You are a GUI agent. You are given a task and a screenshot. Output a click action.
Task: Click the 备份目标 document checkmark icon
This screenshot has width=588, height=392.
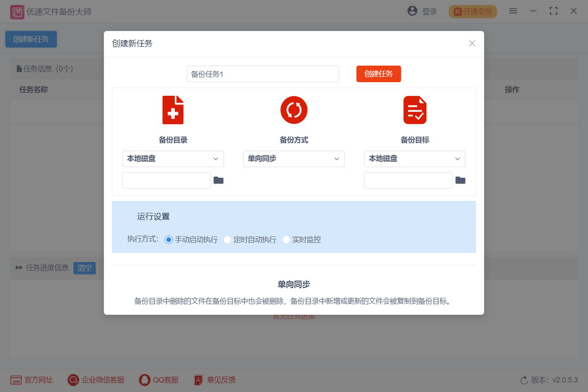click(414, 109)
